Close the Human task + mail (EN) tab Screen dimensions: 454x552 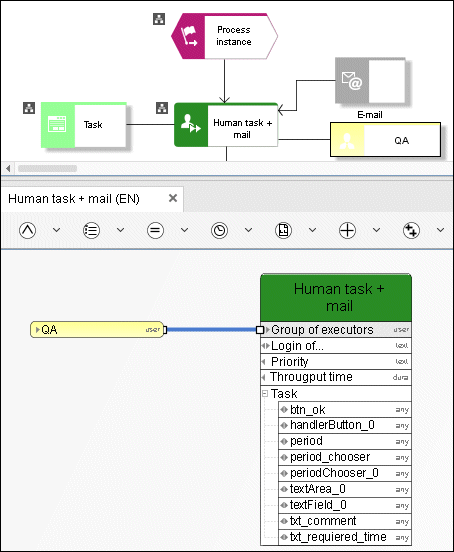(x=173, y=198)
